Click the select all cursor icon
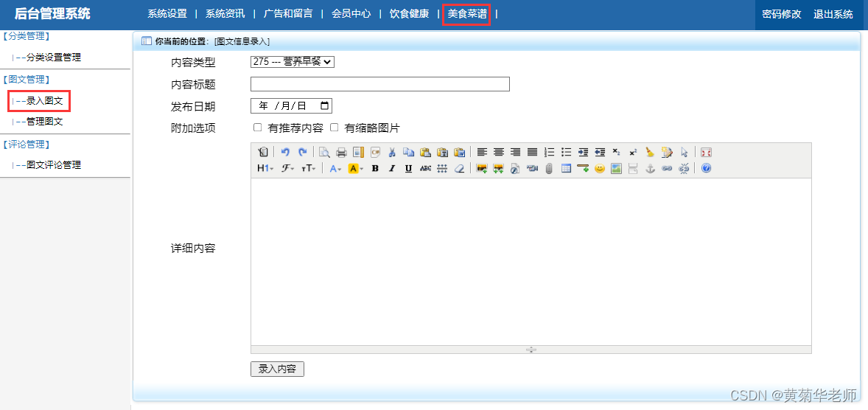Image resolution: width=868 pixels, height=410 pixels. pyautogui.click(x=685, y=152)
